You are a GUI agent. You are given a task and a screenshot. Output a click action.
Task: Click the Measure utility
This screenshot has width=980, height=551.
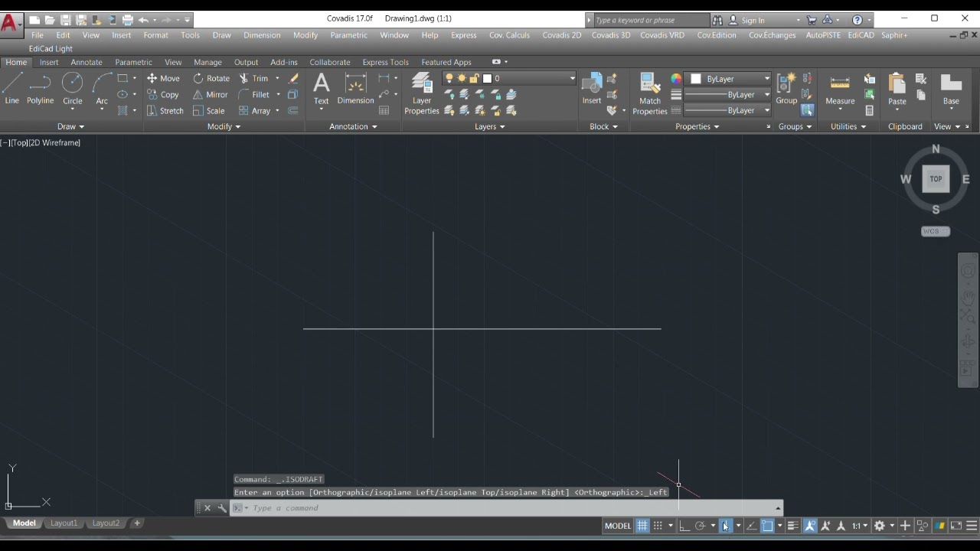coord(840,89)
